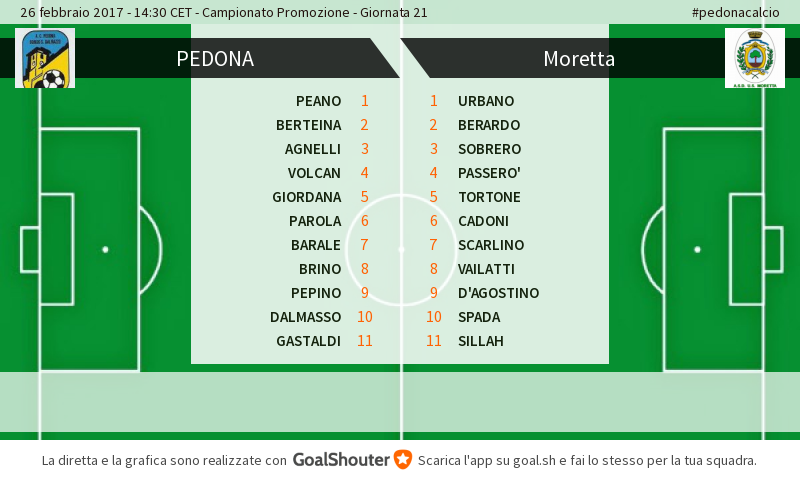The height and width of the screenshot is (480, 800).
Task: Click the GoalShouter star badge icon
Action: point(403,460)
